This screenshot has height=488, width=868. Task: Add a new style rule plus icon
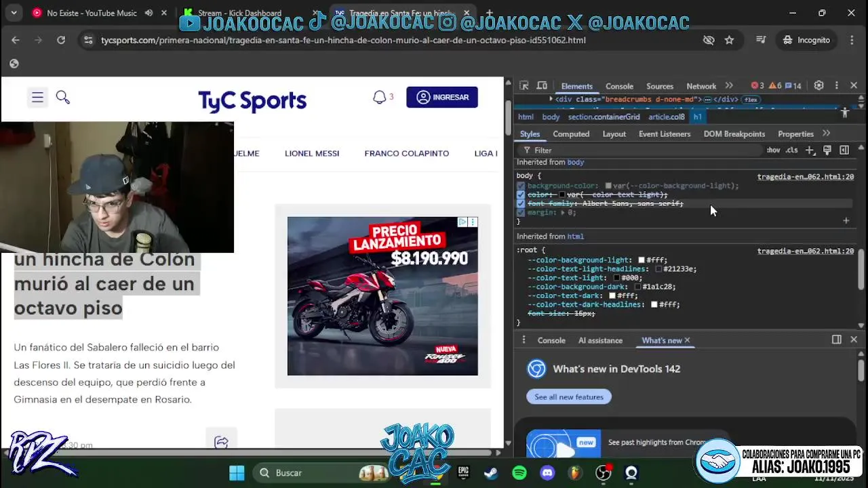(x=810, y=150)
